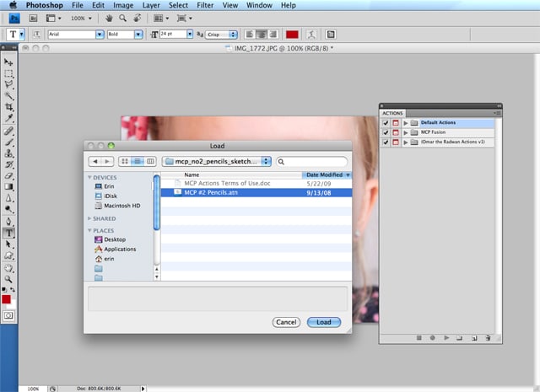Click the red foreground color swatch in toolbox

pos(6,299)
